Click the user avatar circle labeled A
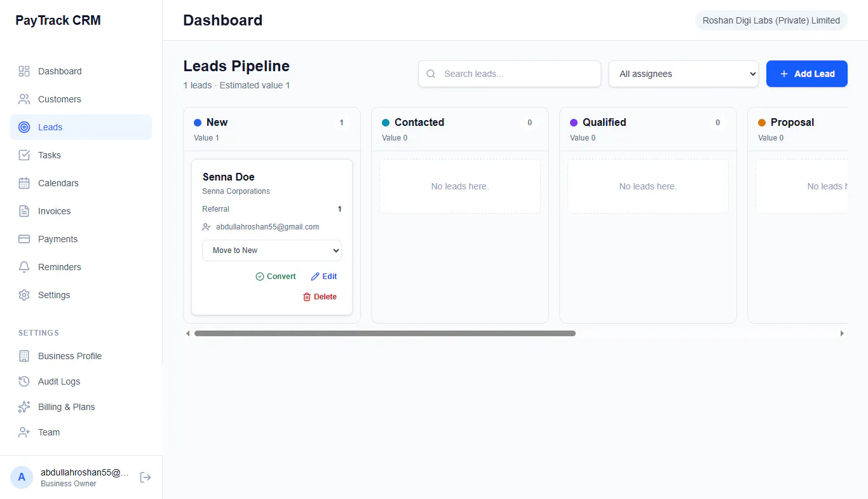868x499 pixels. (22, 477)
